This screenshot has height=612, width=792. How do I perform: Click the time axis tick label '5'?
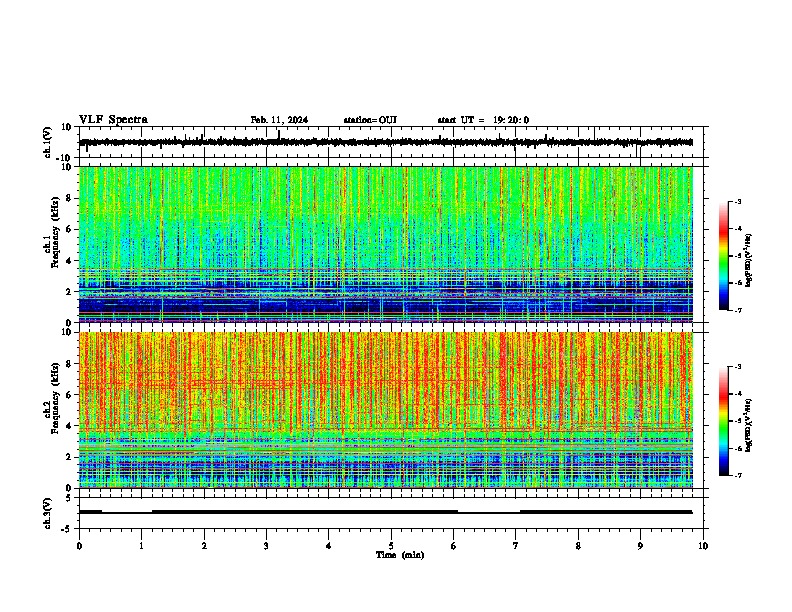[391, 546]
